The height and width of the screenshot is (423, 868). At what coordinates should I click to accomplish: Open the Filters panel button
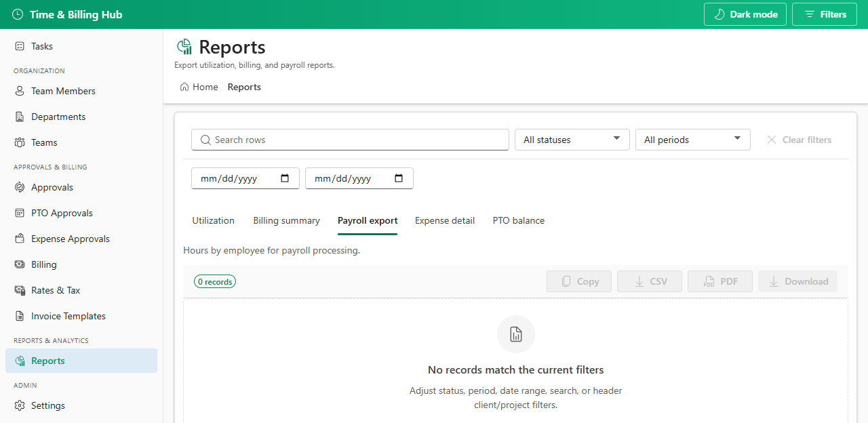pyautogui.click(x=825, y=14)
